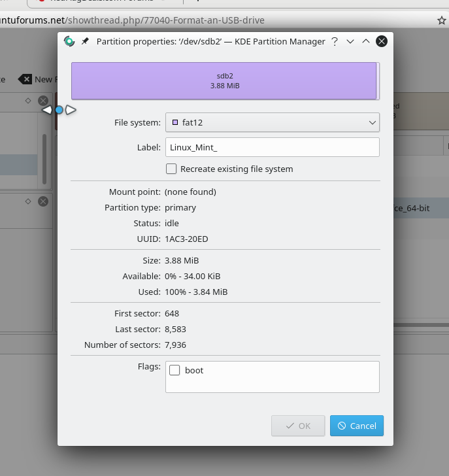Click the KDE Partition Manager app icon in title bar

point(69,41)
